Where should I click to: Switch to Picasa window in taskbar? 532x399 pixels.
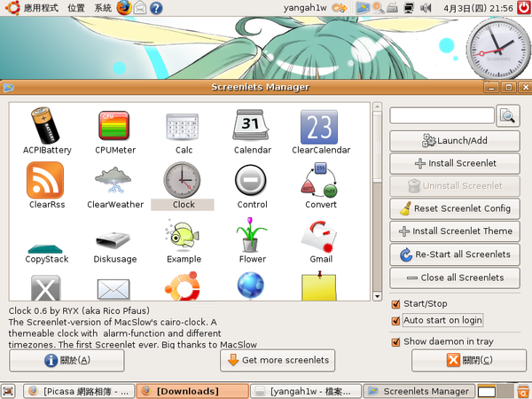click(80, 391)
